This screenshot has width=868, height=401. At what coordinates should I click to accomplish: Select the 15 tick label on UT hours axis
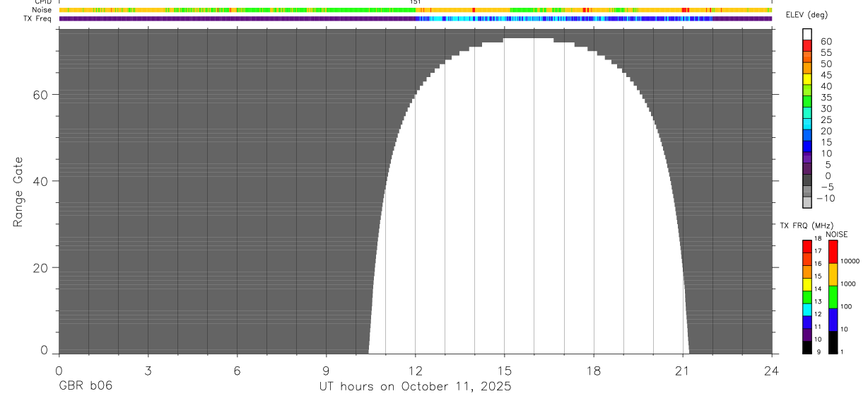click(504, 370)
